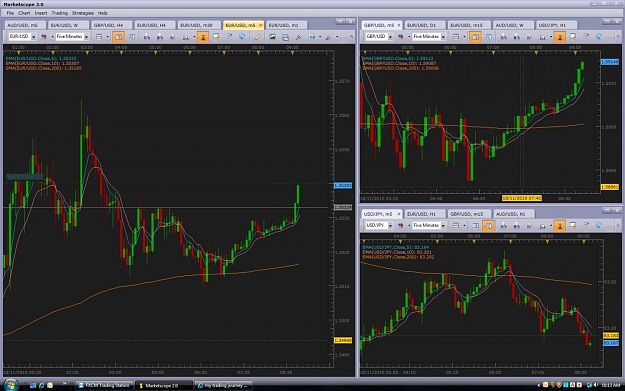Click the yellow 1.34940 price label
Screen dimensions: 625x391
pos(343,340)
